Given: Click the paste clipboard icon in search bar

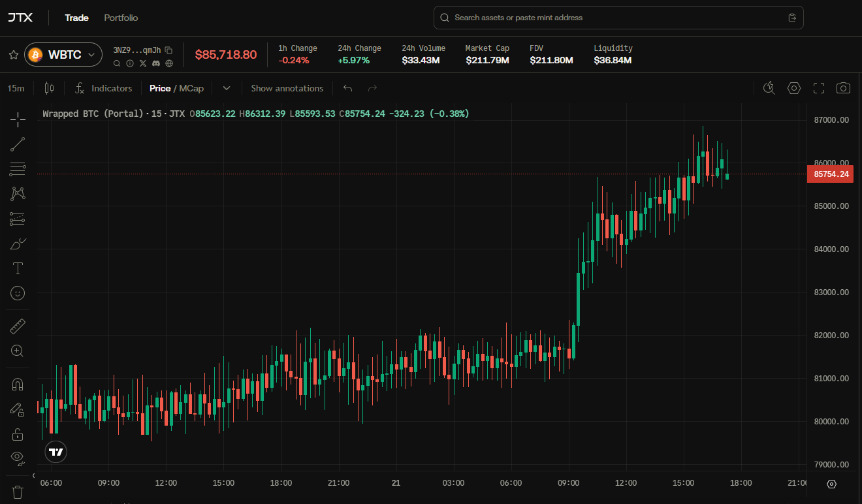Looking at the screenshot, I should pos(792,18).
